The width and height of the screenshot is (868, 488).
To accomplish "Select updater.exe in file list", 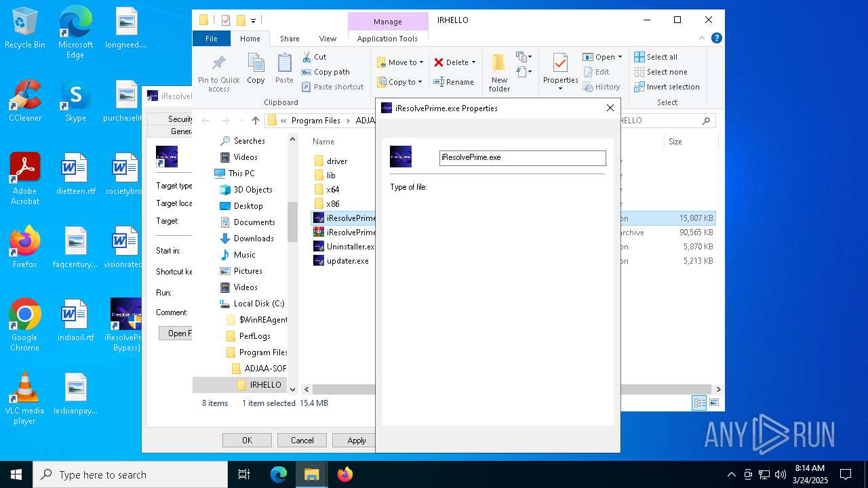I will pos(347,261).
